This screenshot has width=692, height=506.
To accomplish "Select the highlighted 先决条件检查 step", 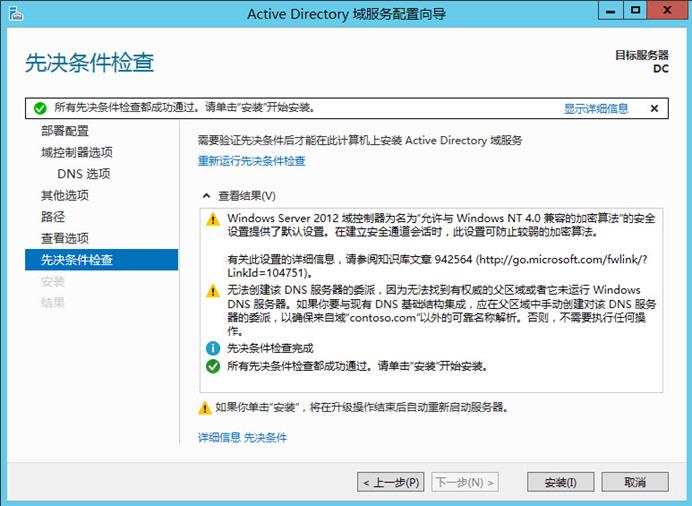I will 102,260.
